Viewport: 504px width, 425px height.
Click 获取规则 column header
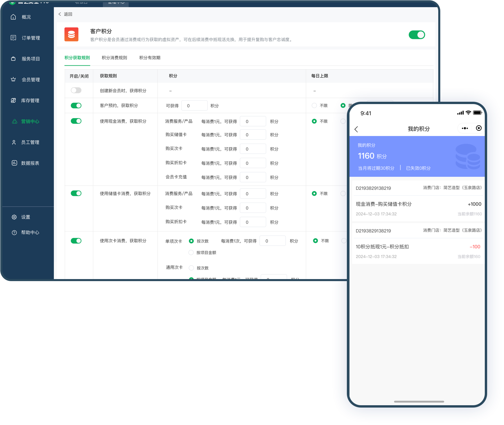click(x=108, y=76)
